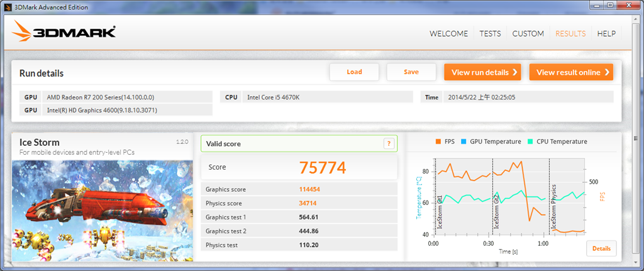Select the Graphics score value 114454
Screen dimensions: 644x271
(309, 189)
